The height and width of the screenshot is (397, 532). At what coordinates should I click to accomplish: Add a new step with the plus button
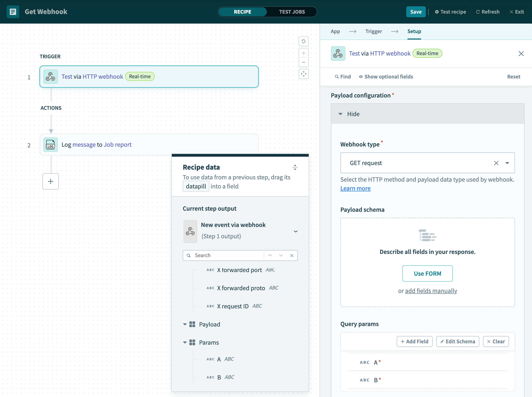[x=51, y=181]
